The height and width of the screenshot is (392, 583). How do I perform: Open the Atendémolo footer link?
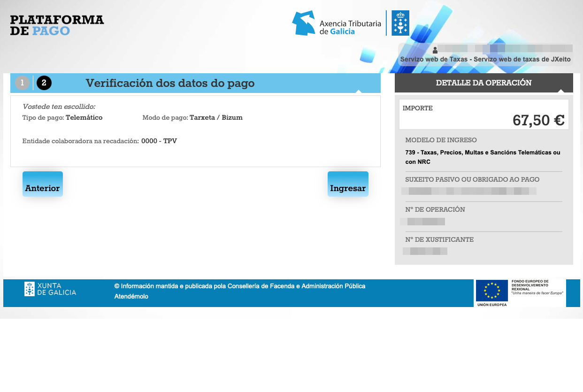(131, 297)
